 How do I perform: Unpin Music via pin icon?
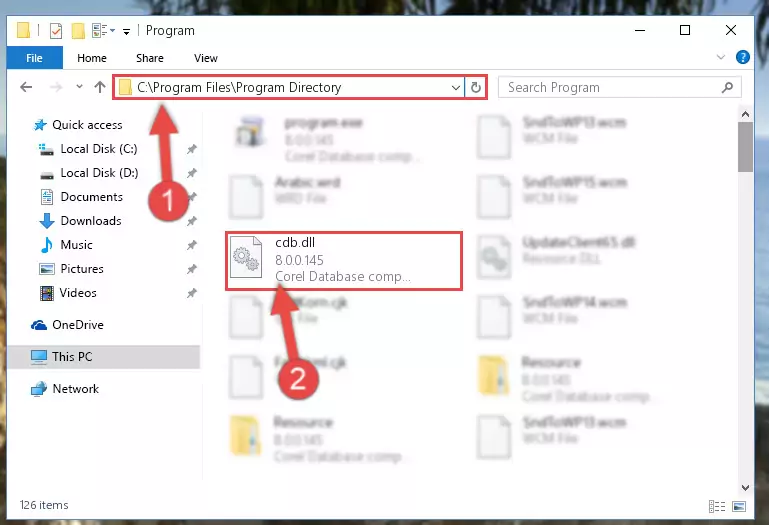pos(192,245)
